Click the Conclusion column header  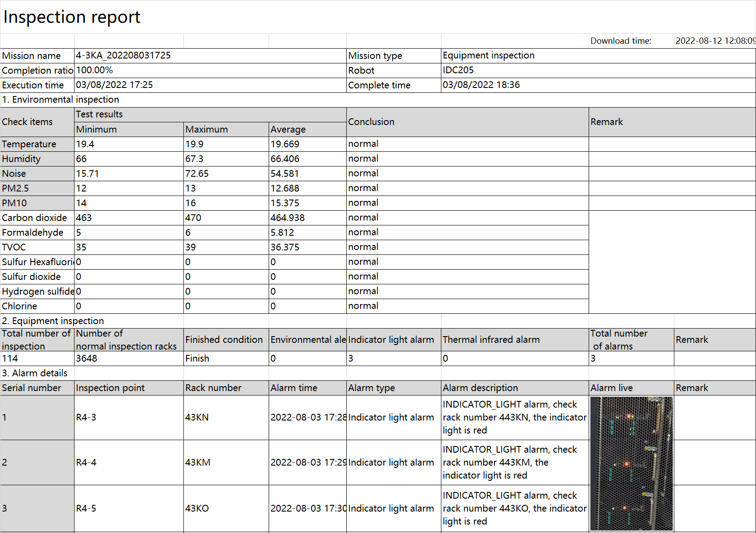coord(371,122)
